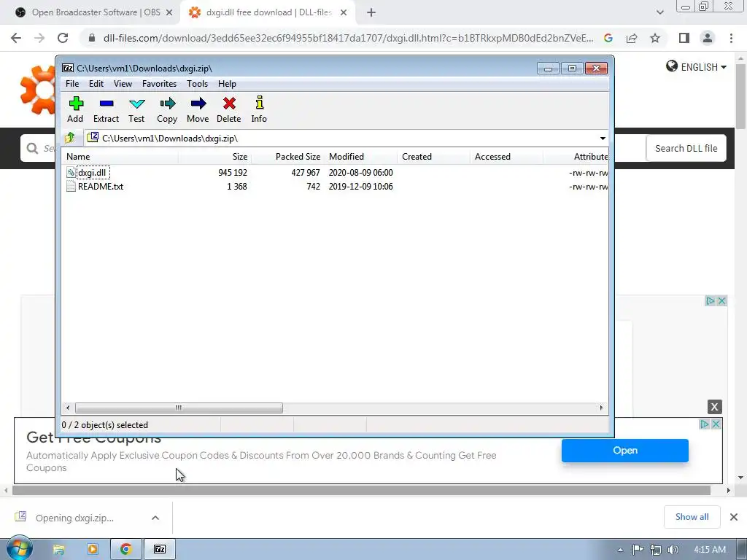The height and width of the screenshot is (560, 747).
Task: Click the Test archive icon
Action: point(136,104)
